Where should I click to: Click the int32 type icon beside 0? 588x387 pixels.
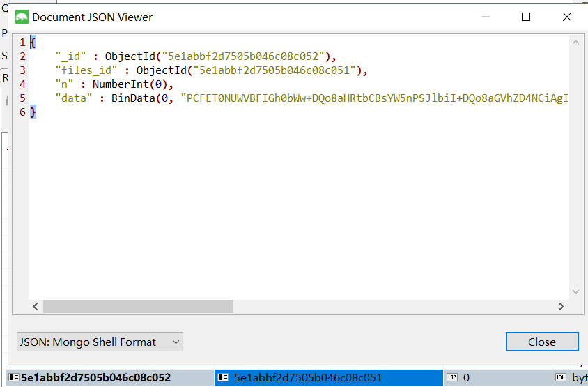[452, 377]
